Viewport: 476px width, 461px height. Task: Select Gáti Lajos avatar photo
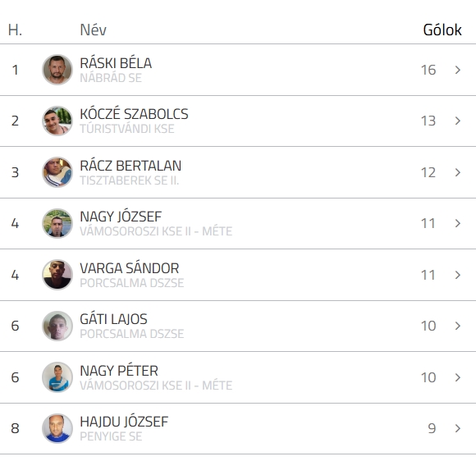(x=57, y=326)
